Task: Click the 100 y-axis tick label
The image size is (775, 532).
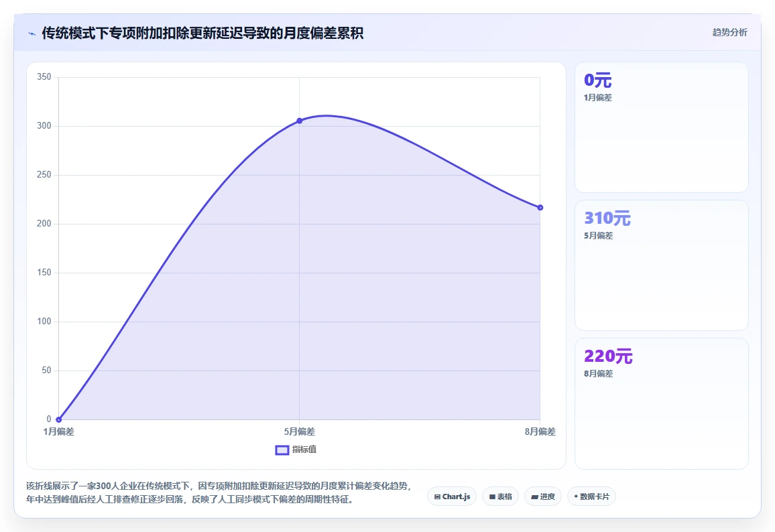Action: 44,321
